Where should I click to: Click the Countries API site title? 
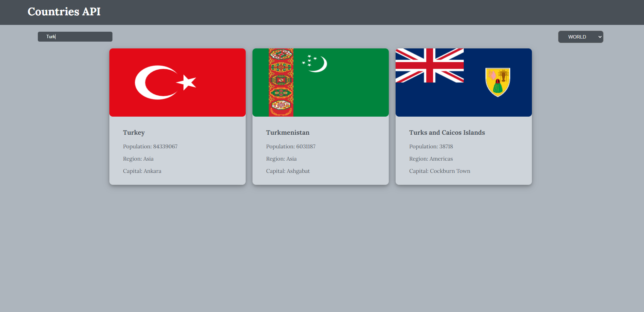click(64, 12)
